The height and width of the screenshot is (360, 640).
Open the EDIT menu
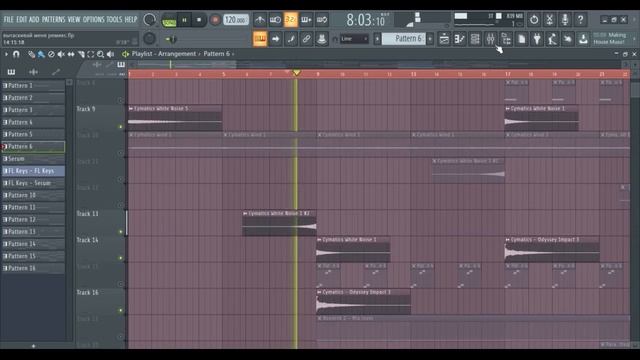21,20
